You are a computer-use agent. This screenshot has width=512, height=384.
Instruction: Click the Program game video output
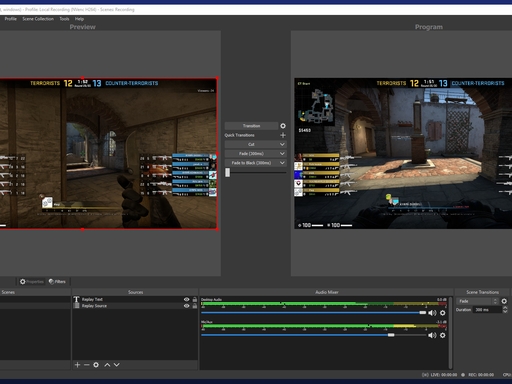[x=403, y=153]
